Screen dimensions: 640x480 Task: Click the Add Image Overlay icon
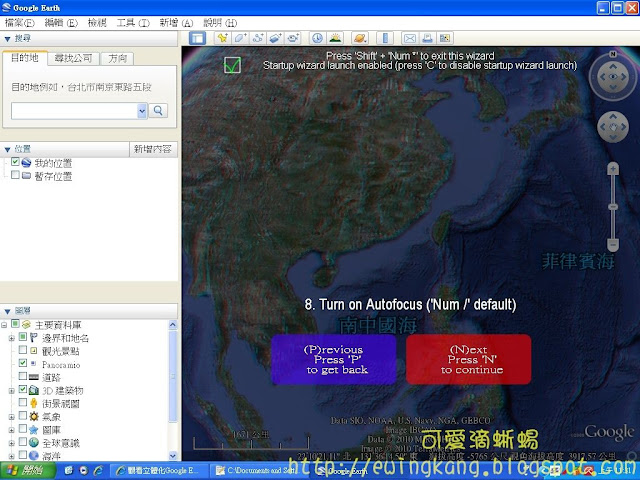(x=276, y=38)
